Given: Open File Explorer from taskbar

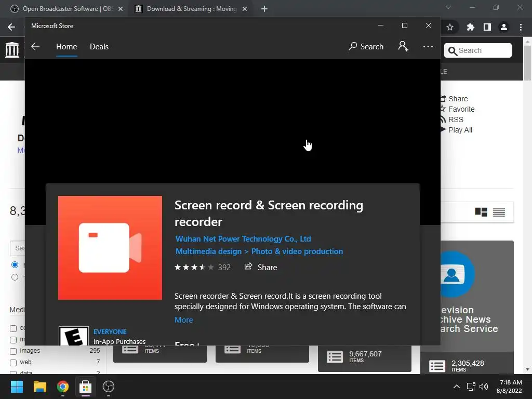Looking at the screenshot, I should [x=39, y=387].
